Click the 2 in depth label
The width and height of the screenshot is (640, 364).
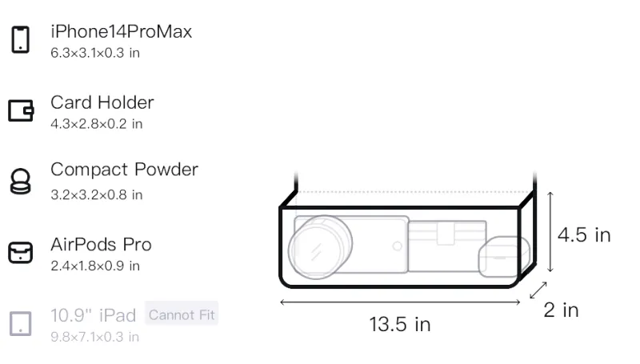tap(562, 310)
